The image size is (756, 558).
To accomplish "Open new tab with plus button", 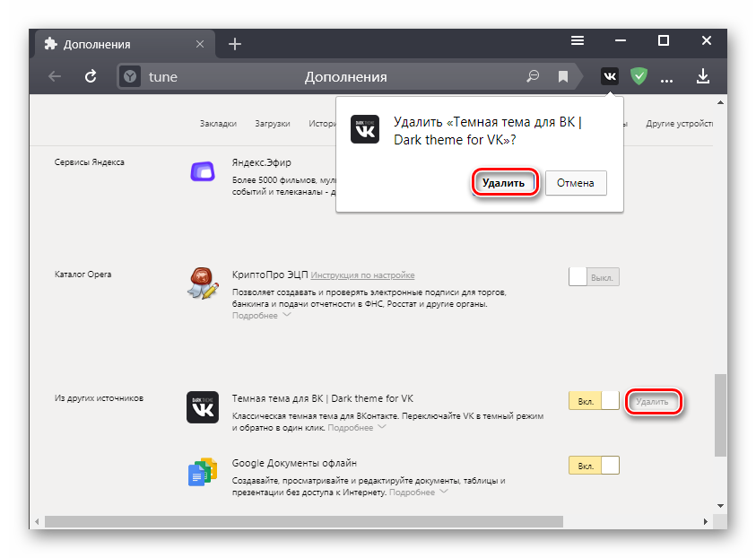I will pyautogui.click(x=235, y=44).
